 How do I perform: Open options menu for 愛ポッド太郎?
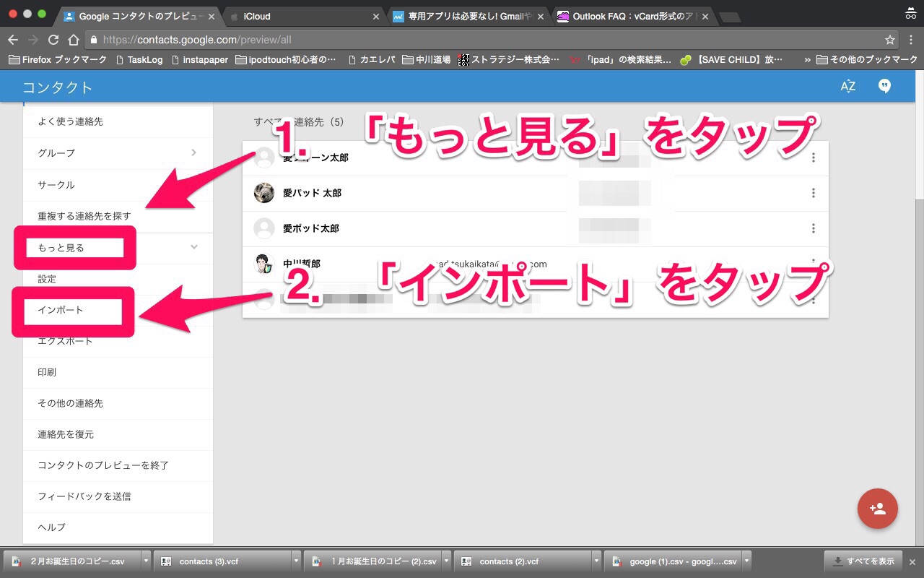[814, 228]
